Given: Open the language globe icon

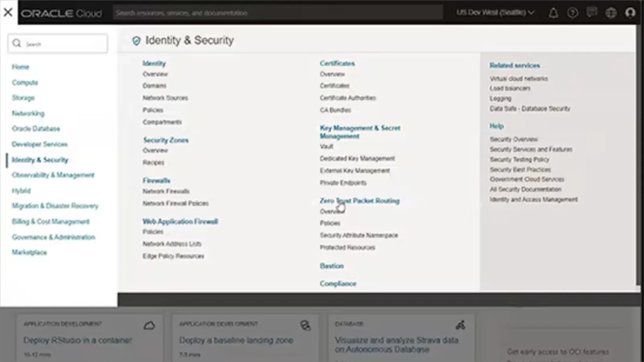Looking at the screenshot, I should [610, 13].
